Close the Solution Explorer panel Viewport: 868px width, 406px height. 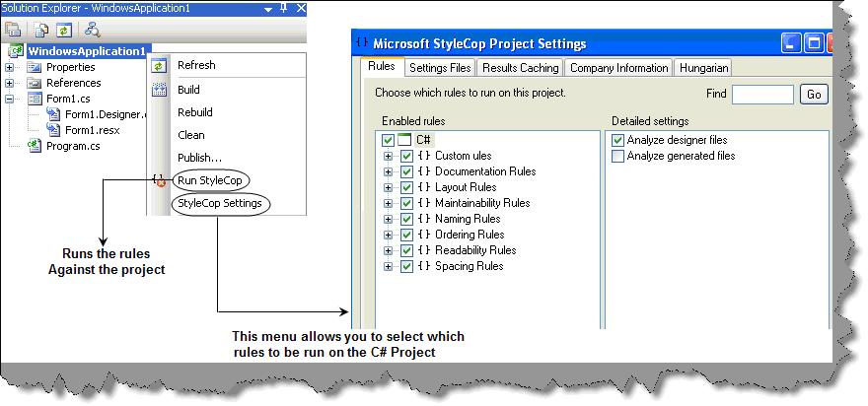click(301, 8)
